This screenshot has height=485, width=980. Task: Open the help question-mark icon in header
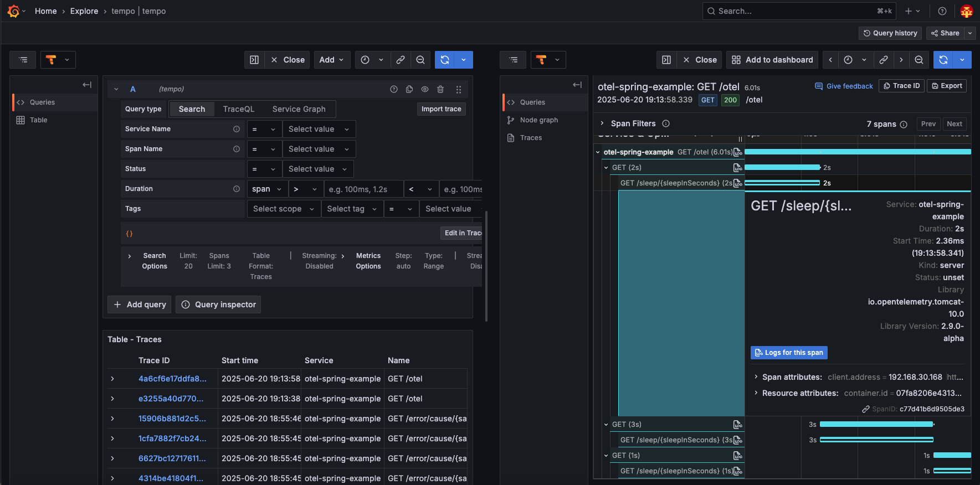point(942,11)
